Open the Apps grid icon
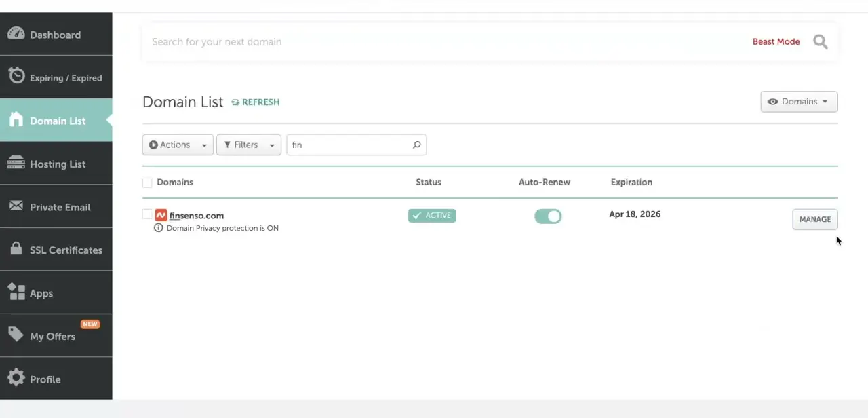Image resolution: width=868 pixels, height=418 pixels. (x=16, y=292)
